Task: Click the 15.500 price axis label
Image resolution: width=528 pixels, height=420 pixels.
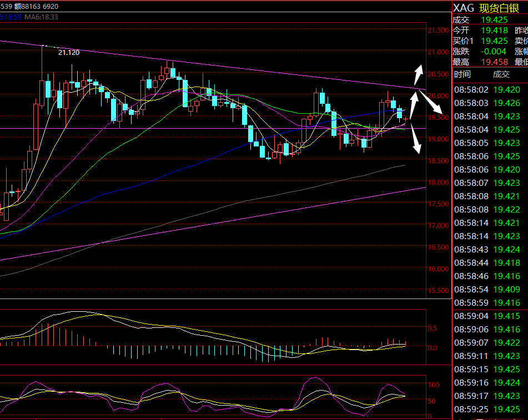Action: coord(438,290)
